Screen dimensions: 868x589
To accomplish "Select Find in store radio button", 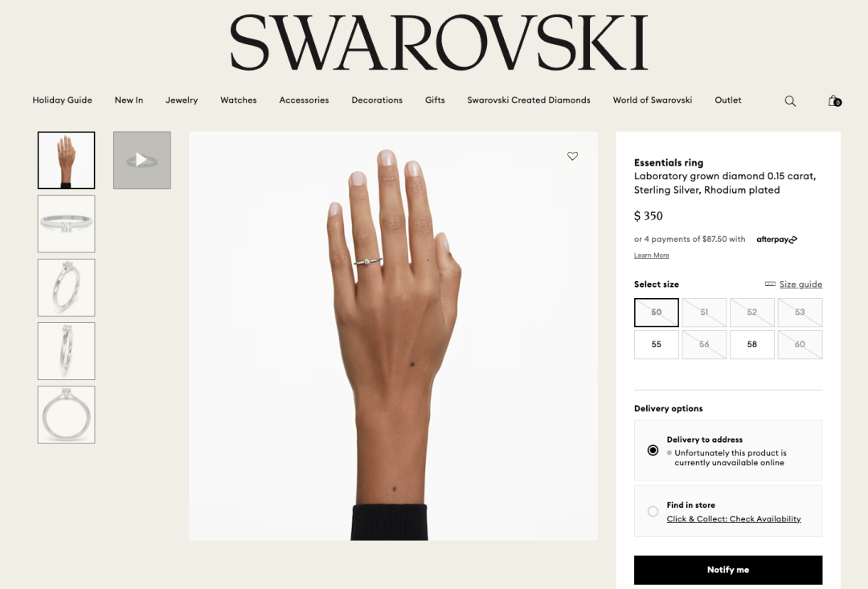I will (x=653, y=512).
